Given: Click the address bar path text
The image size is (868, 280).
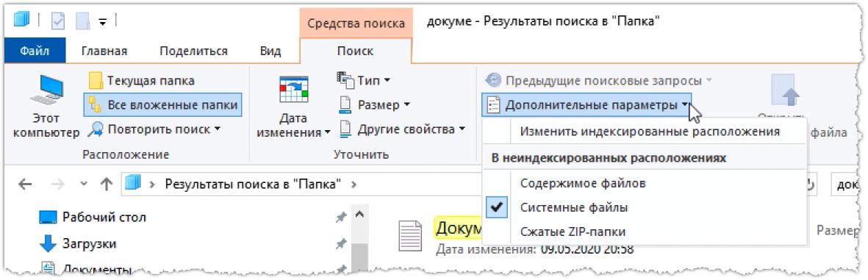Looking at the screenshot, I should point(252,184).
